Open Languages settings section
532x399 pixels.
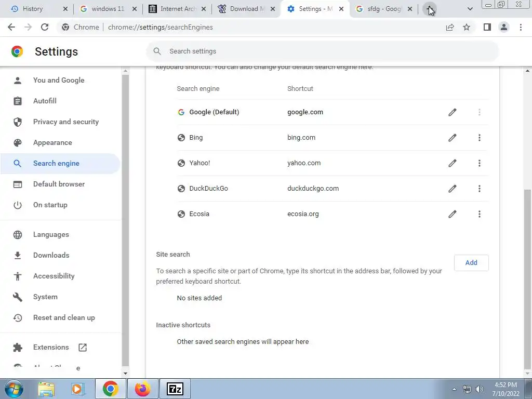click(x=51, y=235)
